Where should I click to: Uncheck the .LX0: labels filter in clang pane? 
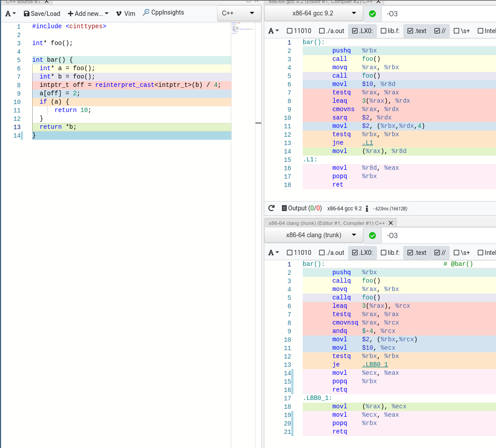click(362, 253)
